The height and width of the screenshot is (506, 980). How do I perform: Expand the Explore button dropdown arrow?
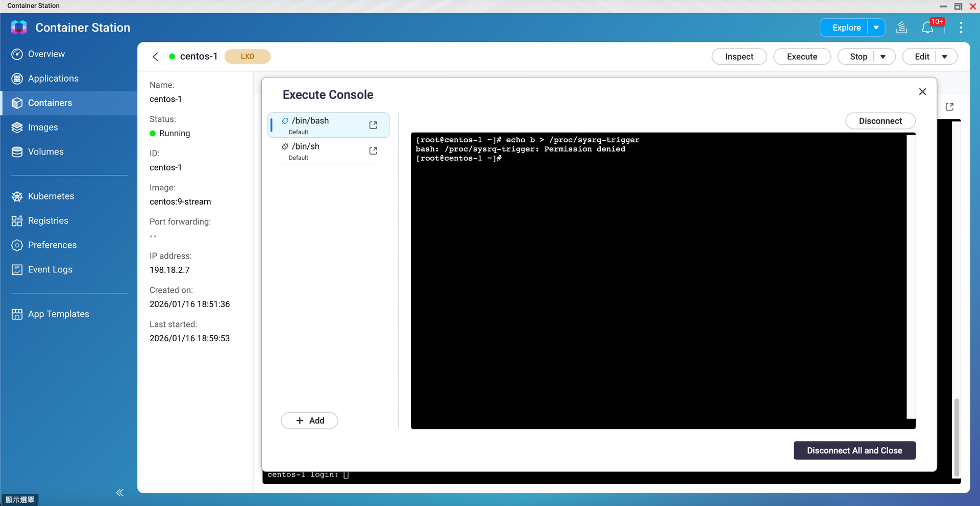point(876,28)
